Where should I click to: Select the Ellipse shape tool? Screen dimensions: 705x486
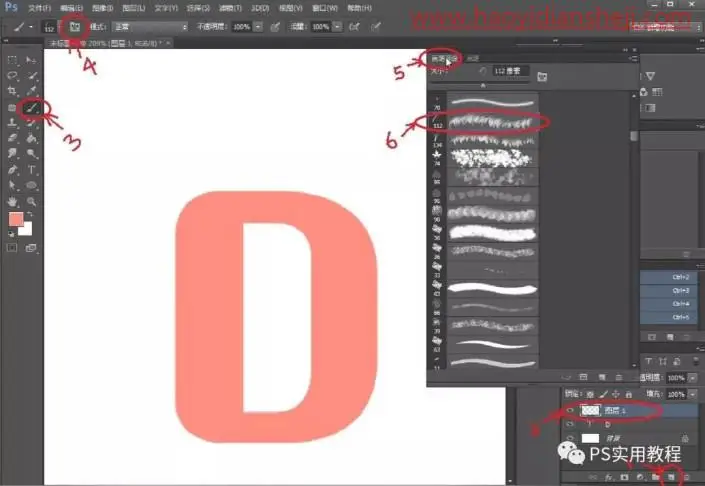(31, 185)
